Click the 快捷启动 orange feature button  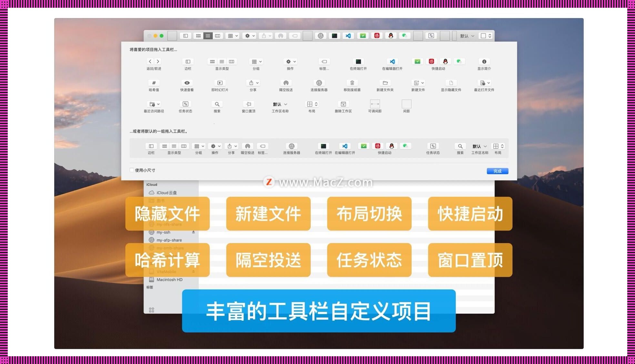coord(470,214)
